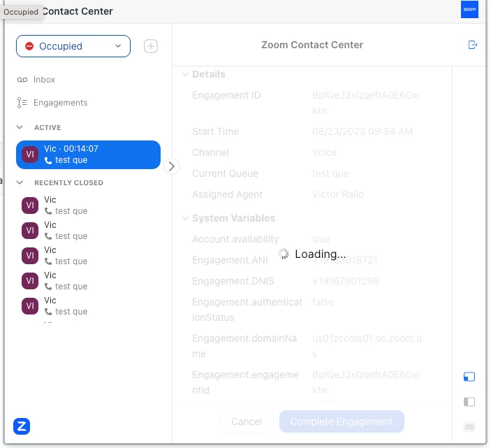Viewport: 491px width, 448px height.
Task: Open second recently closed Vic engagement
Action: (x=88, y=231)
